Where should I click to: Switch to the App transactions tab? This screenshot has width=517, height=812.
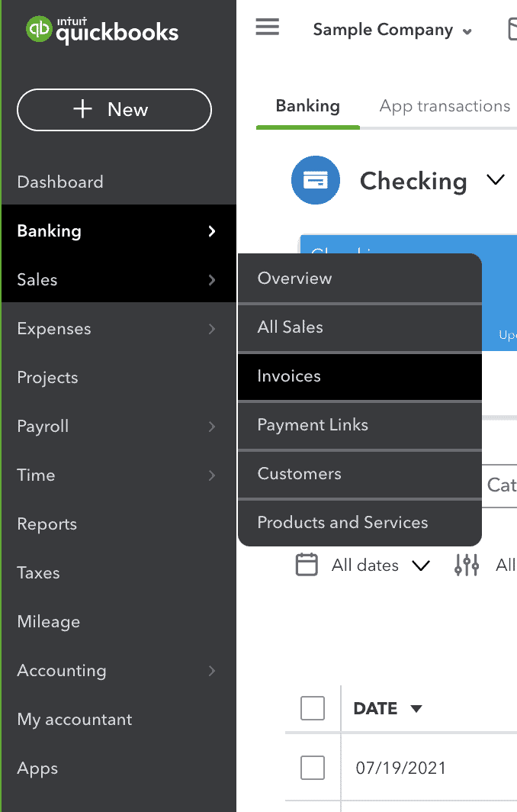[x=445, y=106]
